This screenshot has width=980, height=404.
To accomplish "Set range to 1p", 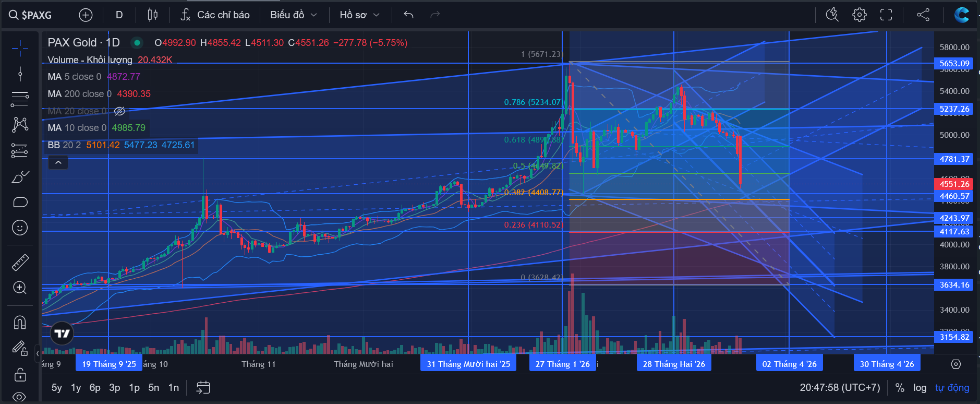I will 135,388.
